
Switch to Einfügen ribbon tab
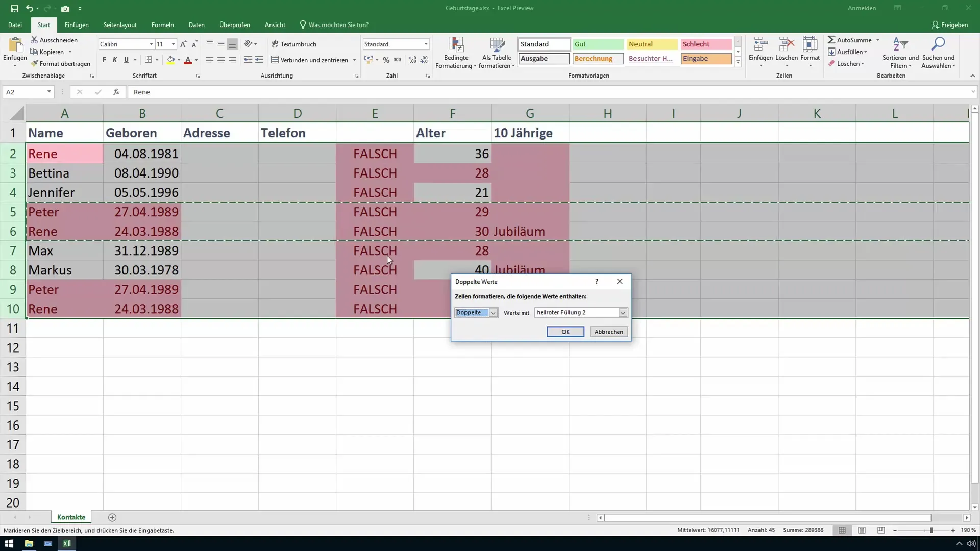coord(77,24)
